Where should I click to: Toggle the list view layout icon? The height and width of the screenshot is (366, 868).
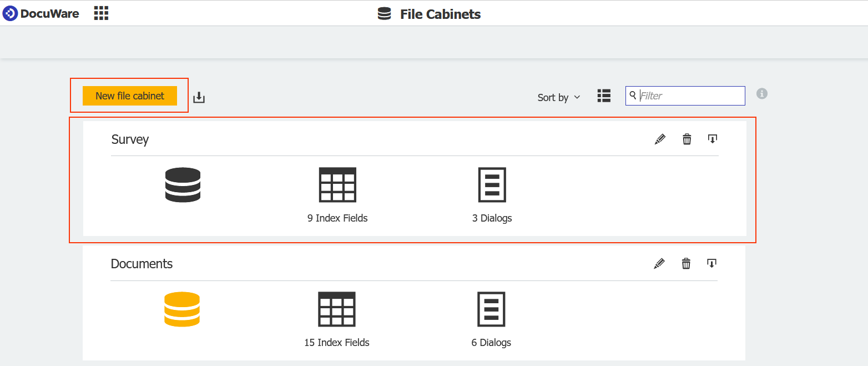(x=604, y=96)
